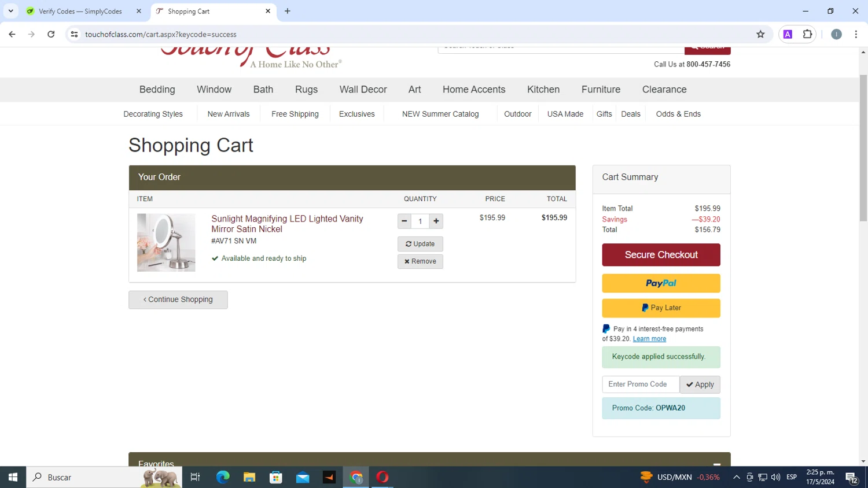
Task: Go to the Outdoor section
Action: click(x=518, y=114)
